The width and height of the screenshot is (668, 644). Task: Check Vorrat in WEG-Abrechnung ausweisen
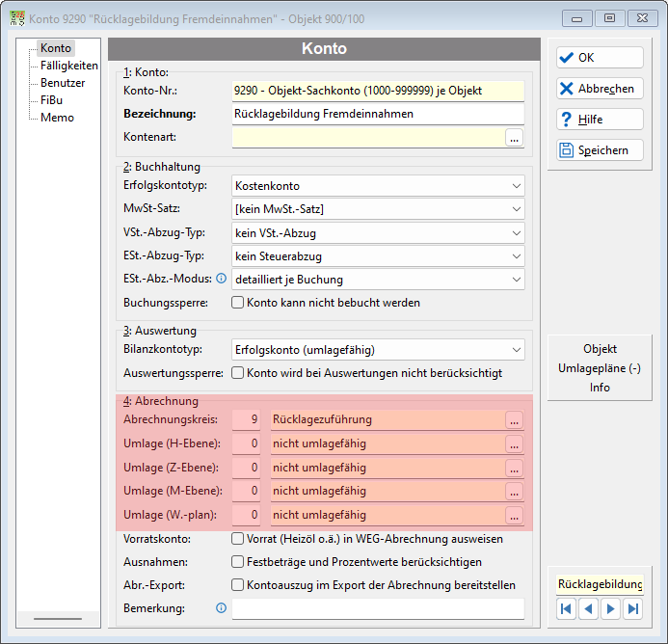click(237, 539)
